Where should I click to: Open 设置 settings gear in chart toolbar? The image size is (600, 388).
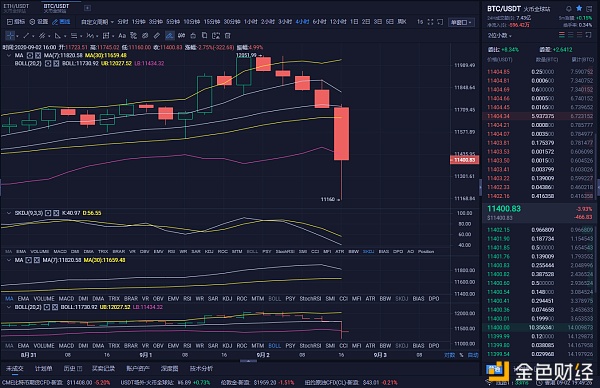[39, 22]
